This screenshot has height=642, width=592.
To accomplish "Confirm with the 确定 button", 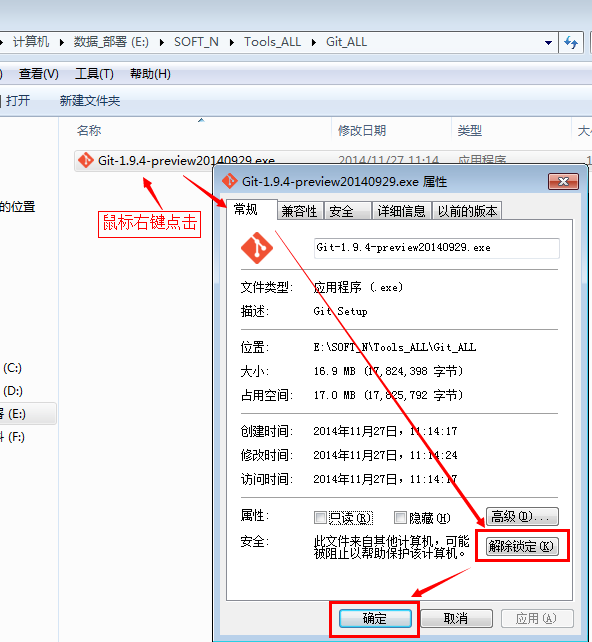I will click(x=375, y=618).
